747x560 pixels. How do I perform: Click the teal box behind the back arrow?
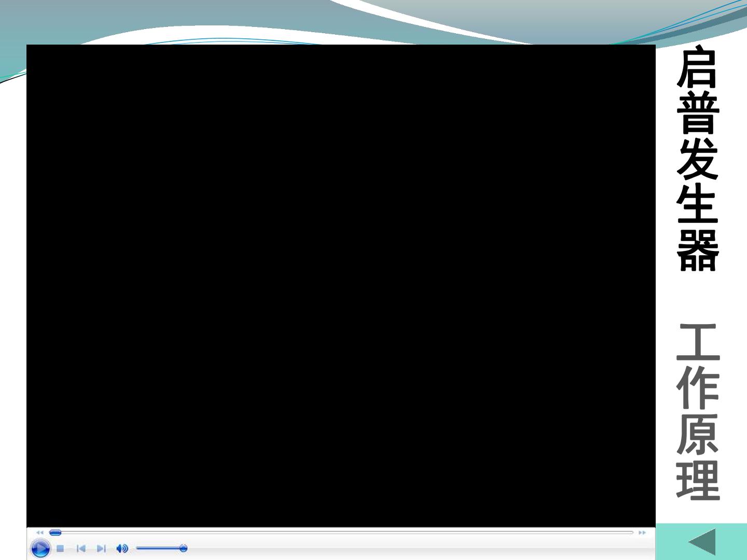click(x=701, y=542)
